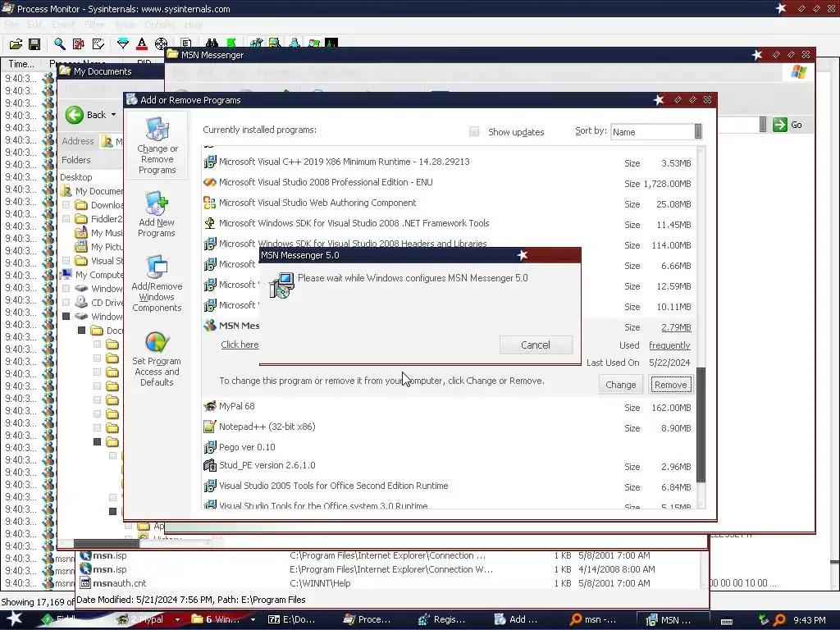Select Pego ver 0.10 entry
The image size is (840, 630).
pyautogui.click(x=246, y=447)
